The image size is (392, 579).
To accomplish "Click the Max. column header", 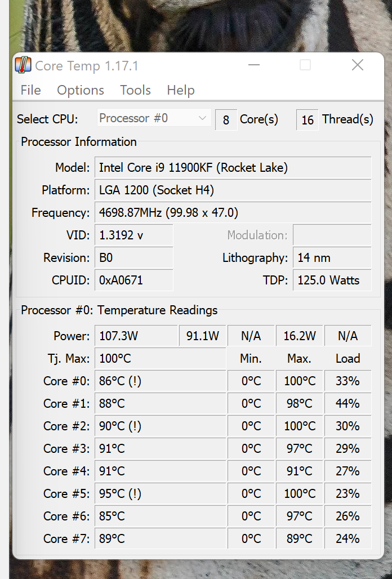I will click(300, 359).
